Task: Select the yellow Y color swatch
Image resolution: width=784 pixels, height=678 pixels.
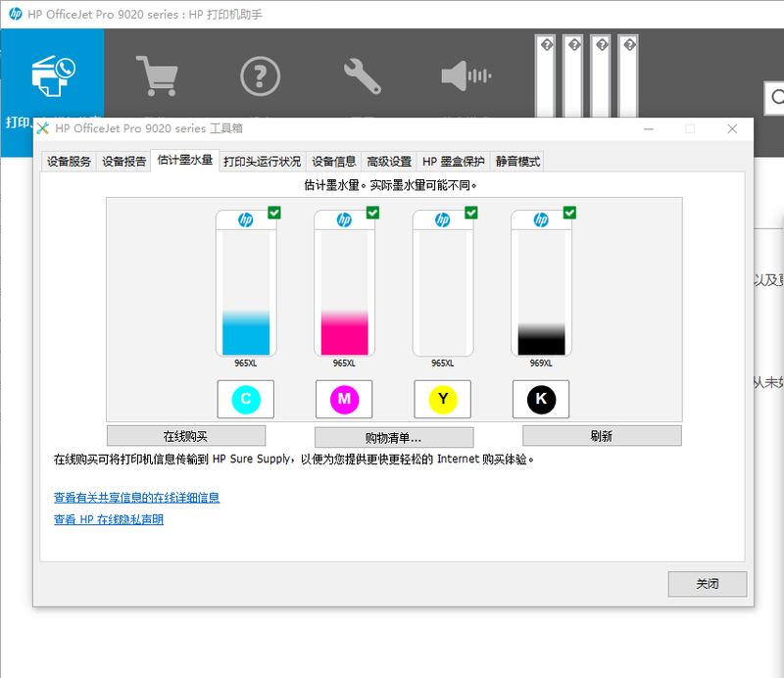Action: [442, 399]
